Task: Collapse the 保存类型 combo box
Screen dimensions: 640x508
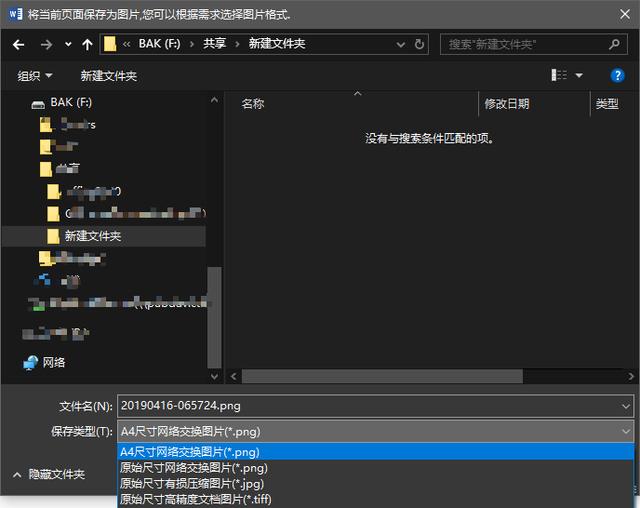Action: [x=376, y=431]
